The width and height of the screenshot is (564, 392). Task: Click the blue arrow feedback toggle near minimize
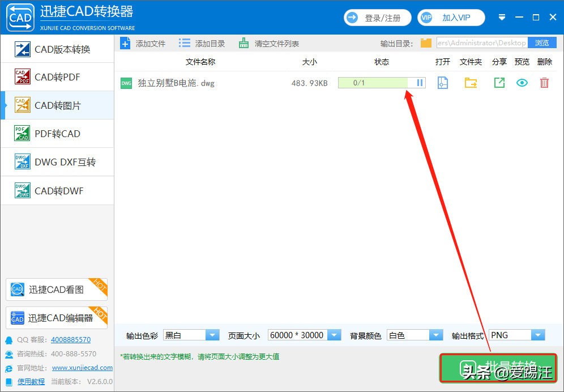pos(502,18)
